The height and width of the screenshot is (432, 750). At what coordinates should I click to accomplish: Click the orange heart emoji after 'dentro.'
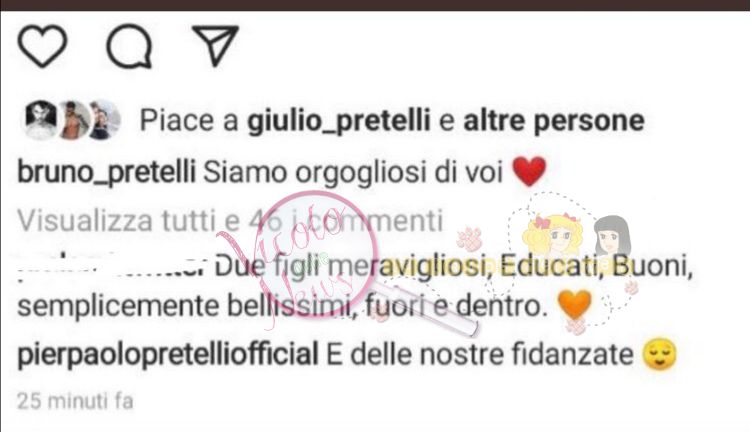tap(574, 304)
